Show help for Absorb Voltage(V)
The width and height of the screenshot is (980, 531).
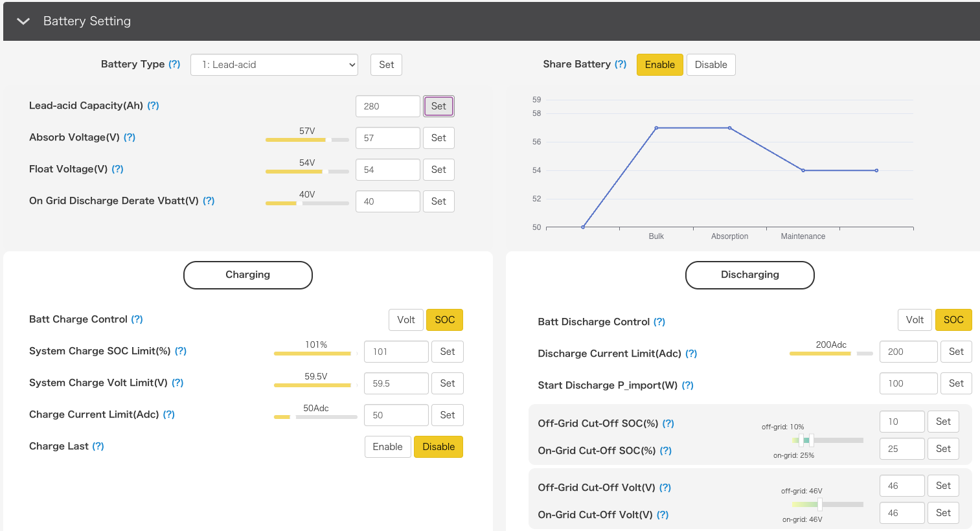(130, 137)
